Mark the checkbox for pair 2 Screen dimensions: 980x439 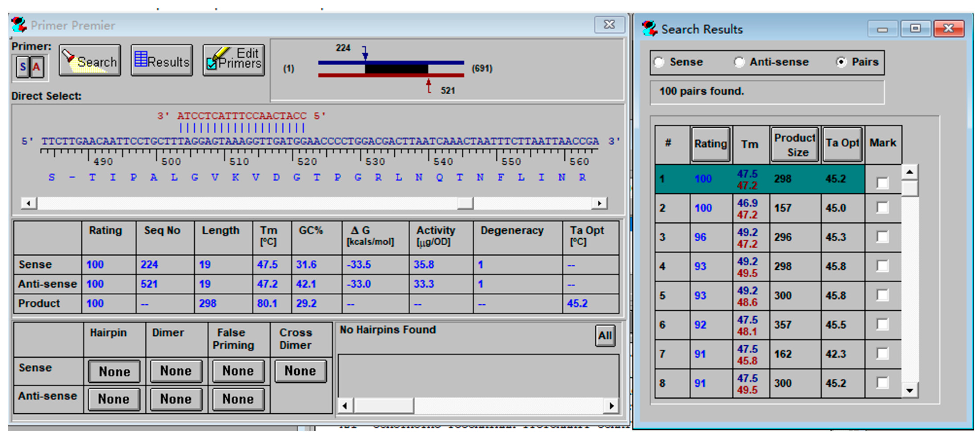pyautogui.click(x=882, y=208)
